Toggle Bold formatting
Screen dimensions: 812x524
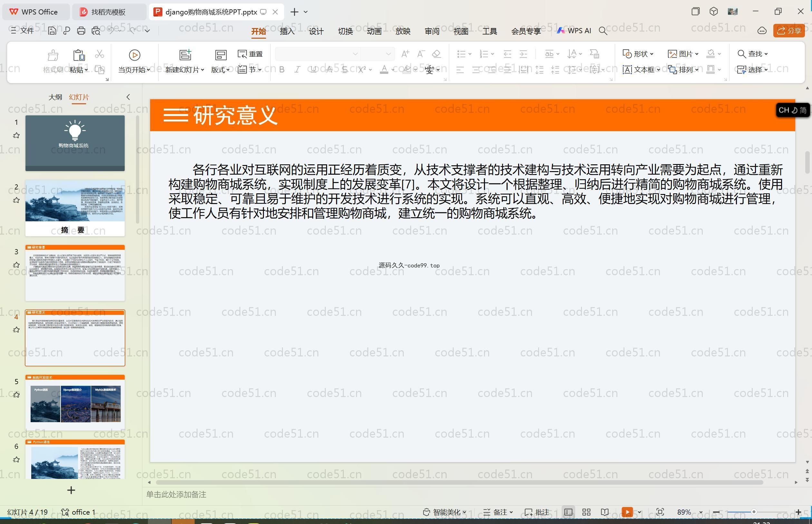click(x=282, y=70)
